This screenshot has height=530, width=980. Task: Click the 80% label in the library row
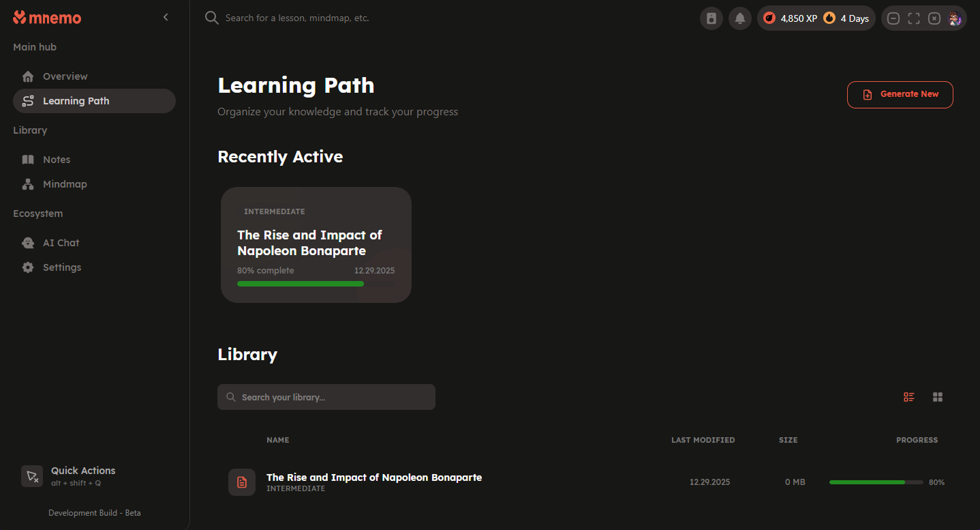936,482
